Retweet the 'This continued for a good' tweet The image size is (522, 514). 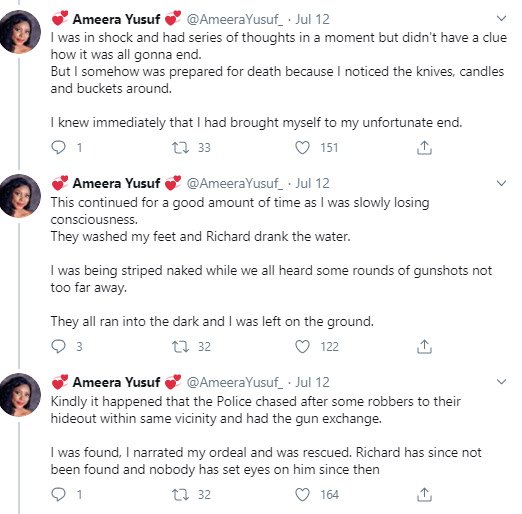click(x=180, y=346)
